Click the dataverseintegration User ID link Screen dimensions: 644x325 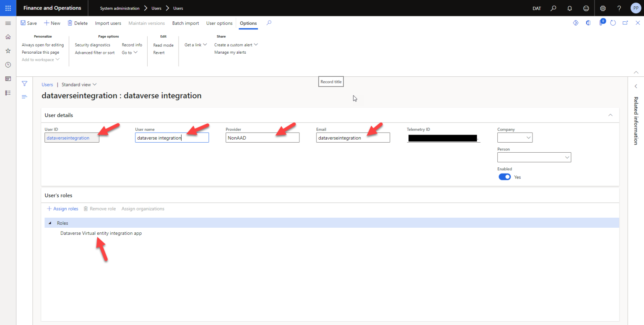pyautogui.click(x=68, y=138)
